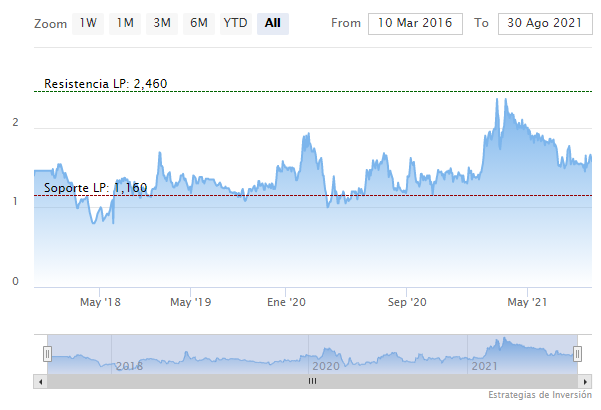The image size is (601, 410).
Task: Select the 6M zoom range
Action: 199,24
